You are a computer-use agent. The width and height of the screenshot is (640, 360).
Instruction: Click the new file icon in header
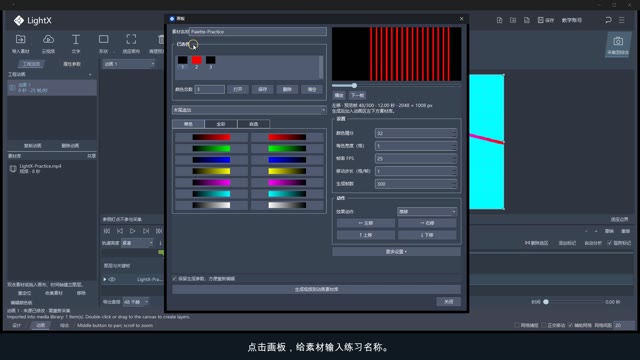(499, 20)
